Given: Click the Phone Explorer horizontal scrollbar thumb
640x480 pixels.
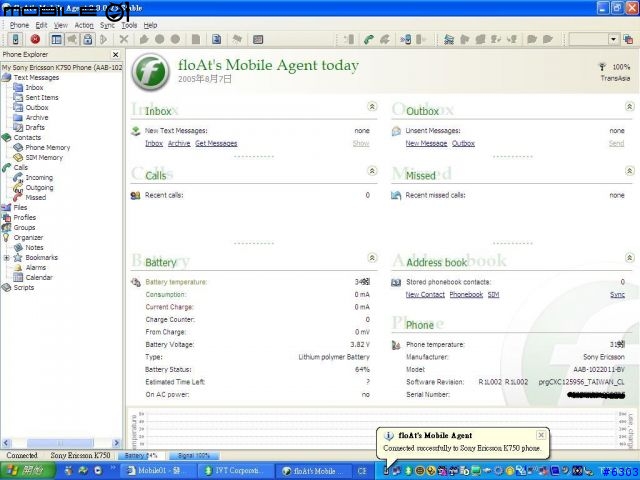Looking at the screenshot, I should 60,443.
